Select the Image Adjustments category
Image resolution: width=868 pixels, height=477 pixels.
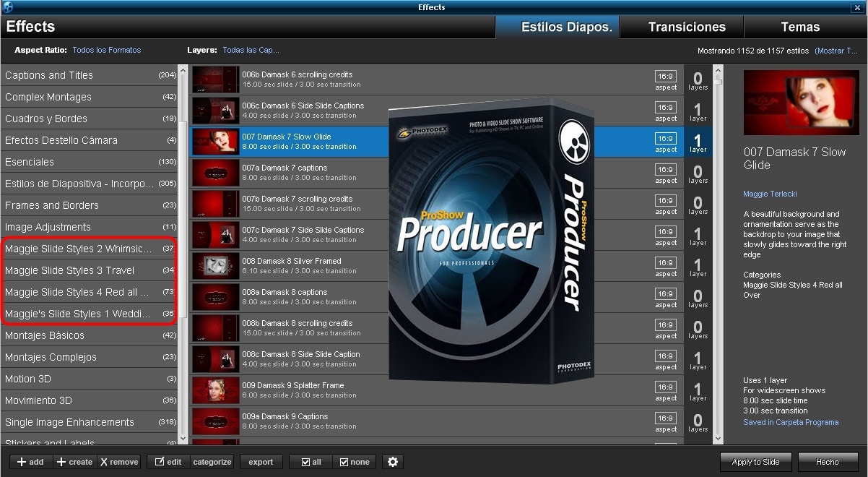click(x=90, y=227)
